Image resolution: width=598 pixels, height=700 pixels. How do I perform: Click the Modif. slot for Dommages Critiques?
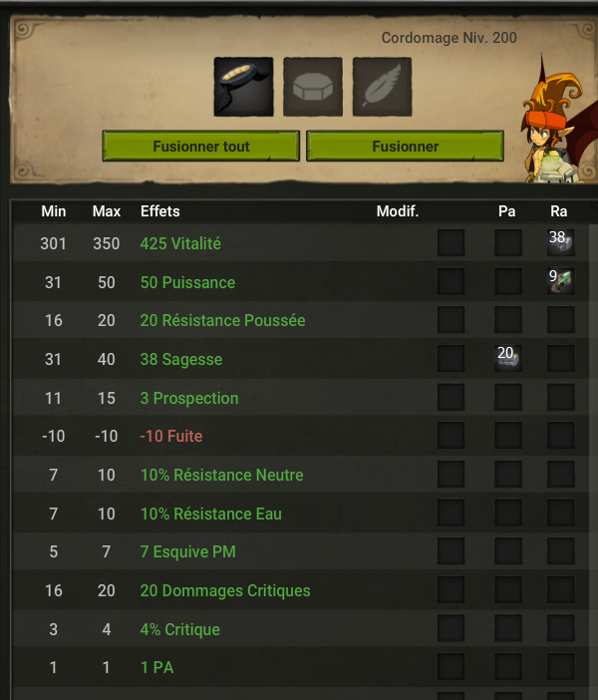450,589
